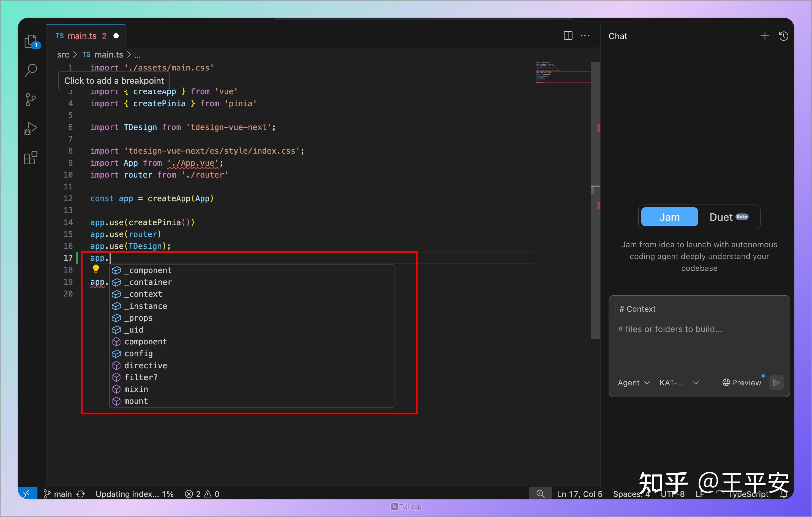This screenshot has height=517, width=812.
Task: Click the Preview button in chat
Action: [742, 382]
